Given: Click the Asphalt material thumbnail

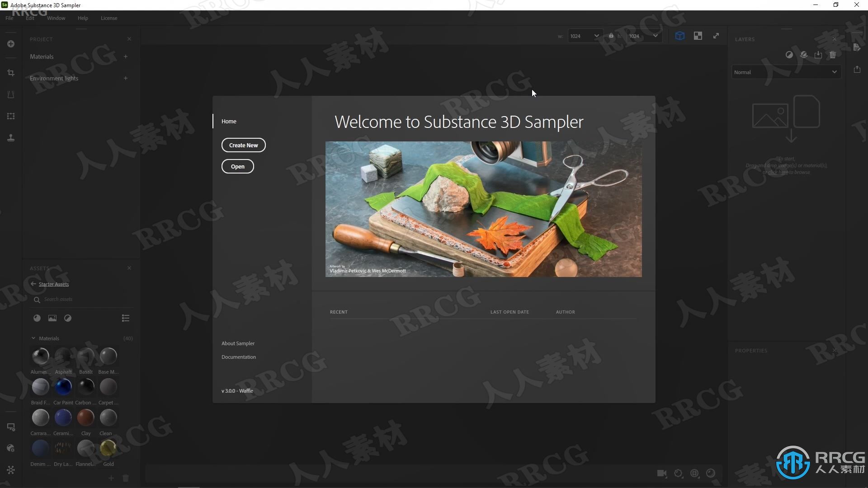Looking at the screenshot, I should click(63, 356).
